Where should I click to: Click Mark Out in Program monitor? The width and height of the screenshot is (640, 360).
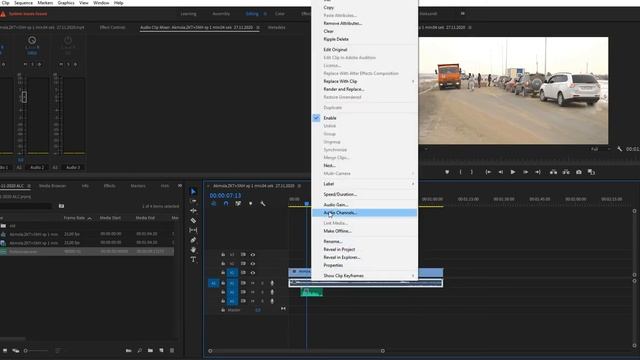point(472,172)
